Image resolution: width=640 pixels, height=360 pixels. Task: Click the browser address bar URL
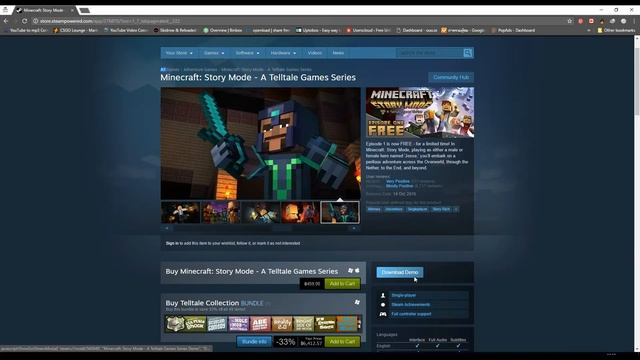click(x=110, y=21)
